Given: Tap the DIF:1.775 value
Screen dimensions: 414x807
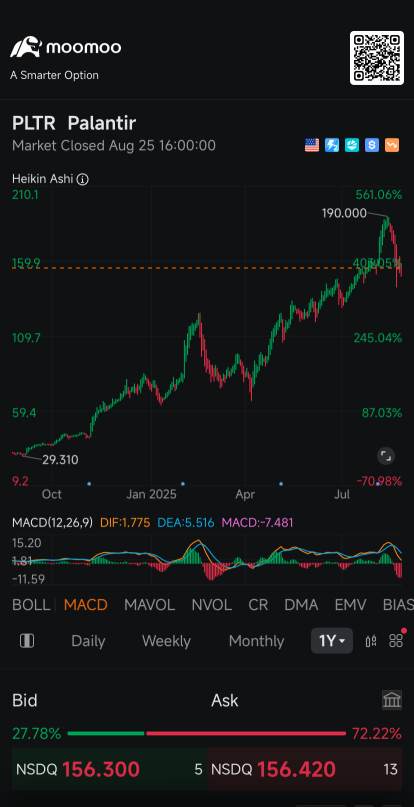Looking at the screenshot, I should pyautogui.click(x=125, y=523).
